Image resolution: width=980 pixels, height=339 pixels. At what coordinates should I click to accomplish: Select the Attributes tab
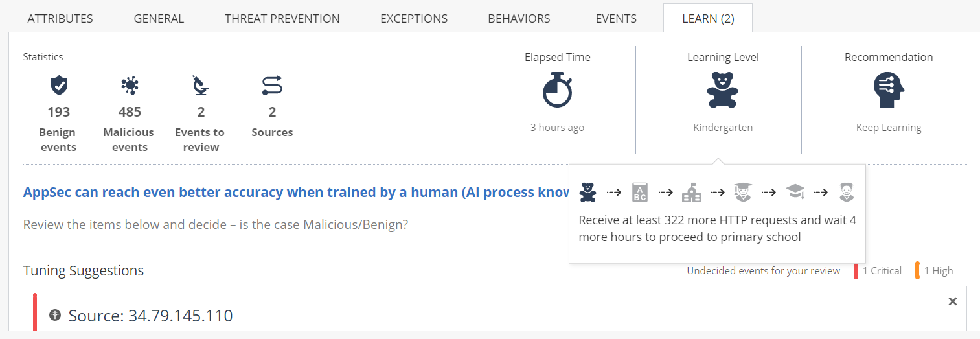click(x=60, y=19)
